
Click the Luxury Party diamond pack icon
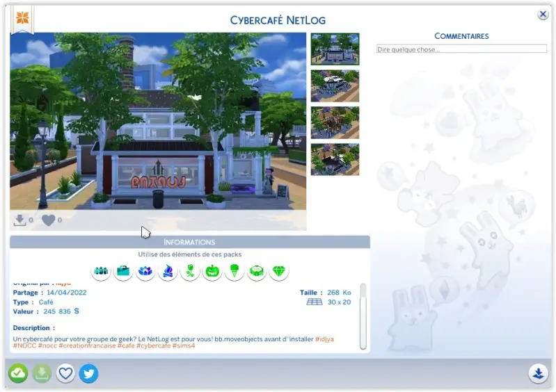pyautogui.click(x=279, y=272)
